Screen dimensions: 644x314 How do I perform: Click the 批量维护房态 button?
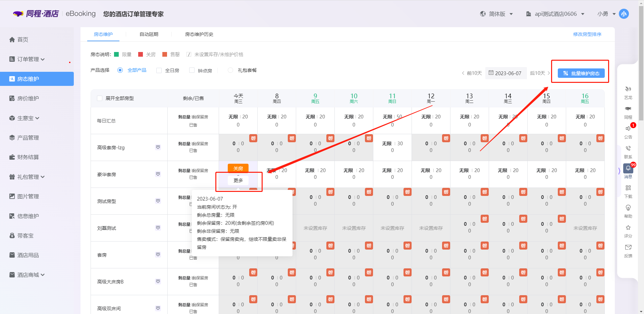[x=581, y=73]
